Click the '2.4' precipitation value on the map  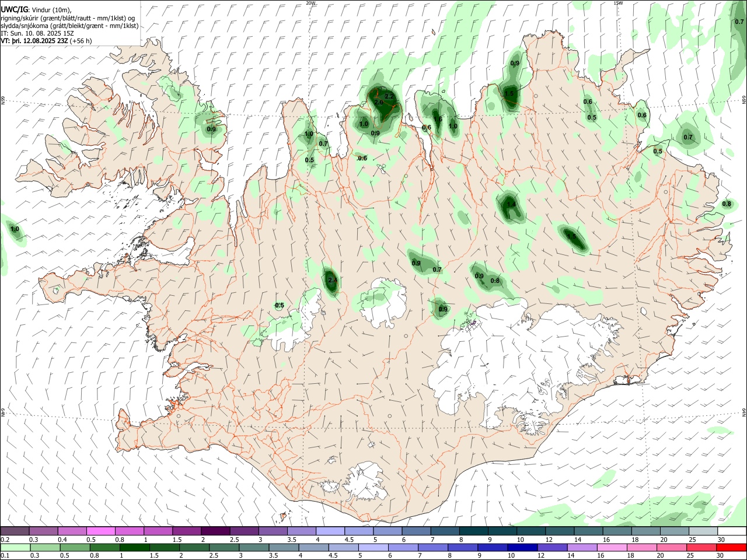(333, 281)
